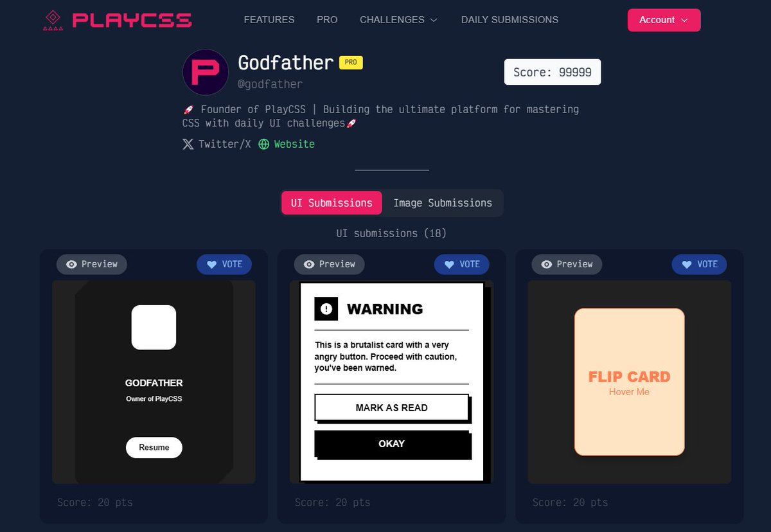Screen dimensions: 771x532
Task: Open the Account dropdown button
Action: (664, 20)
